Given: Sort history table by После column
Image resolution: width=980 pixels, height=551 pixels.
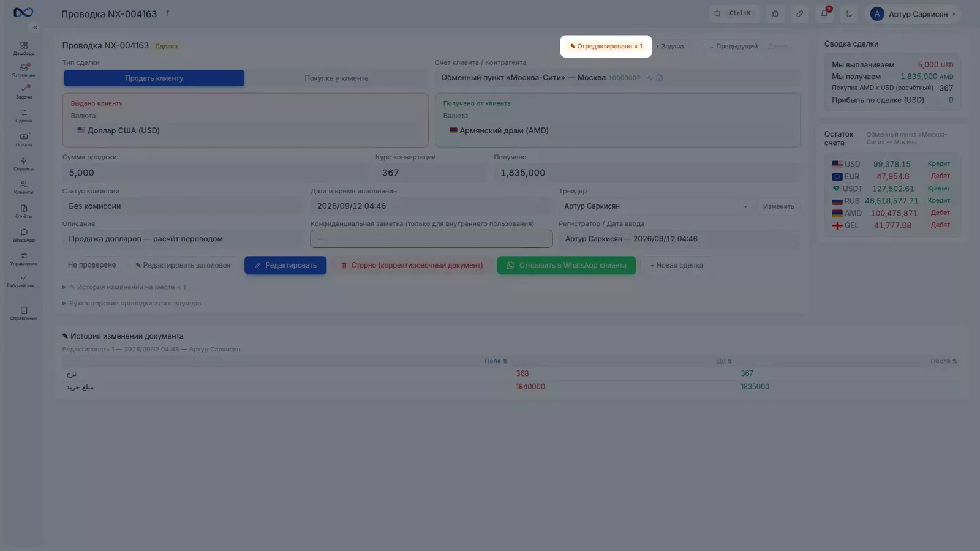Looking at the screenshot, I should pos(943,361).
